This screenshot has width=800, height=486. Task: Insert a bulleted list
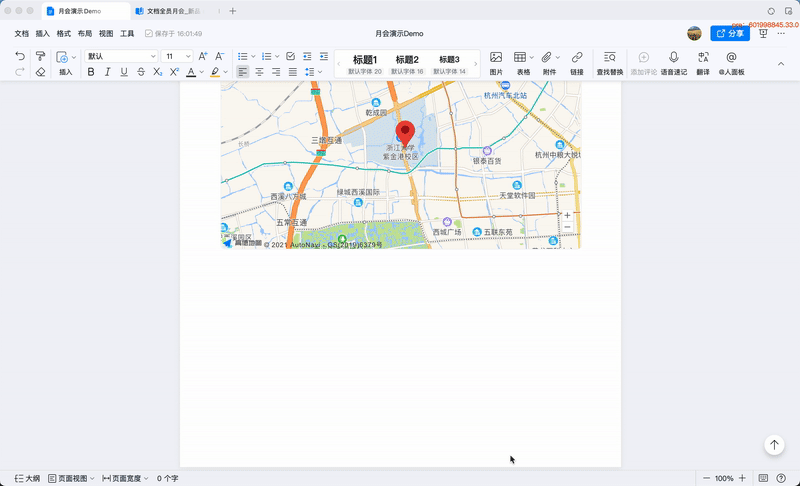243,56
